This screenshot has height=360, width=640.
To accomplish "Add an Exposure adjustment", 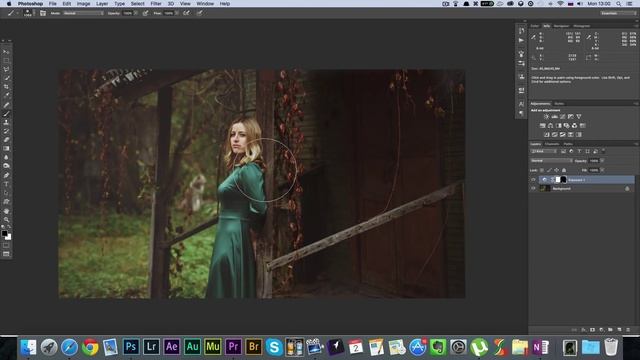I will pos(571,116).
